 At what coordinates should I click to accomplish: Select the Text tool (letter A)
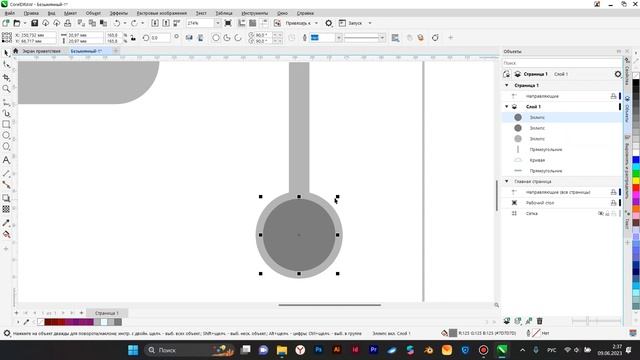point(6,160)
